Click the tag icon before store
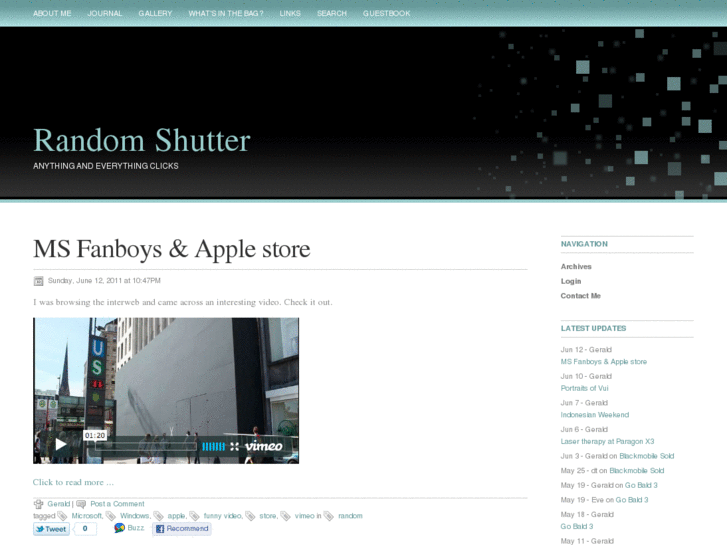Image resolution: width=727 pixels, height=545 pixels. pyautogui.click(x=250, y=516)
